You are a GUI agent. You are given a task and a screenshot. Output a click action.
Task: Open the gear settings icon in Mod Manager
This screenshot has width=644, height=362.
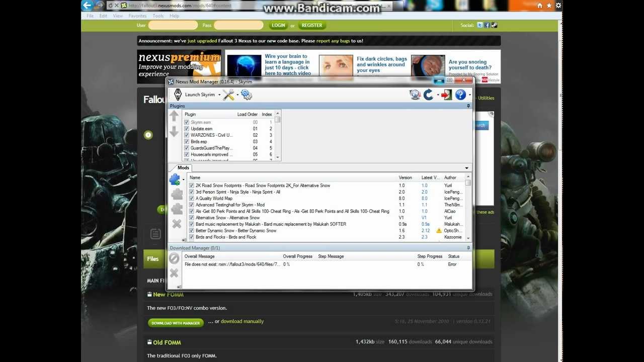point(247,95)
